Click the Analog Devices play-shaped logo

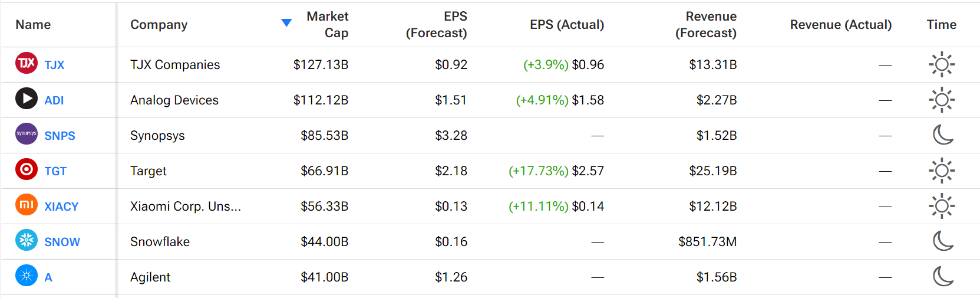(x=27, y=99)
